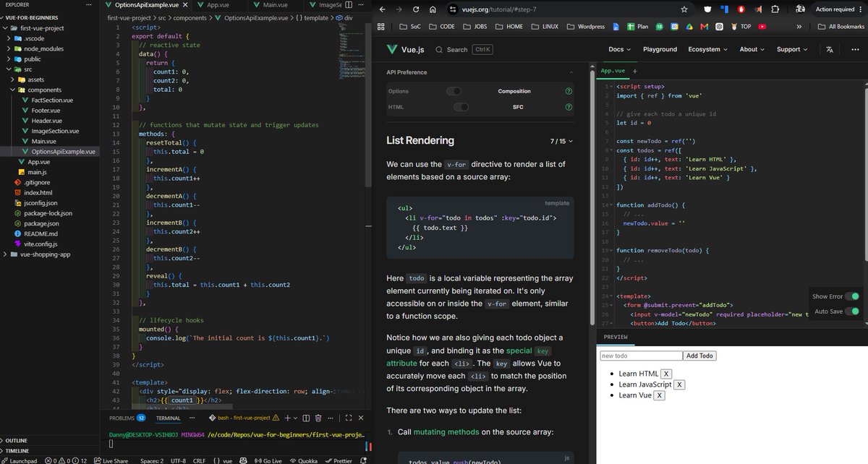Viewport: 868px width, 464px height.
Task: Open SFC preference help question icon
Action: pos(569,107)
